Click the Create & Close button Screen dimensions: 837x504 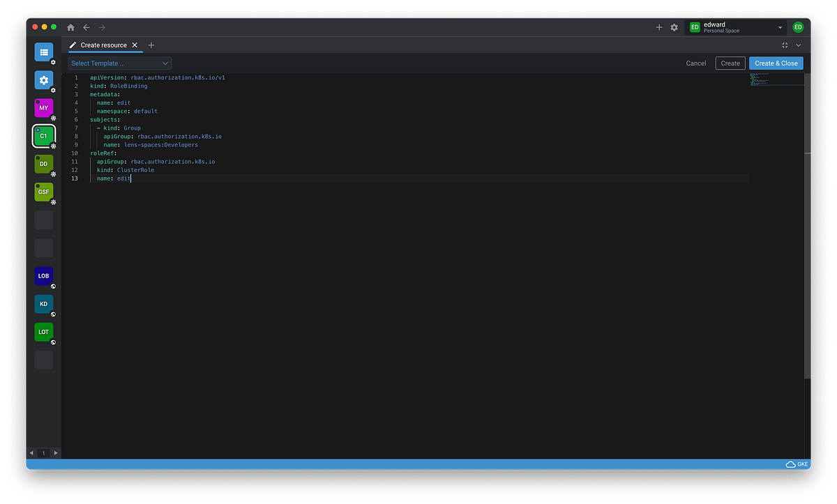click(776, 63)
